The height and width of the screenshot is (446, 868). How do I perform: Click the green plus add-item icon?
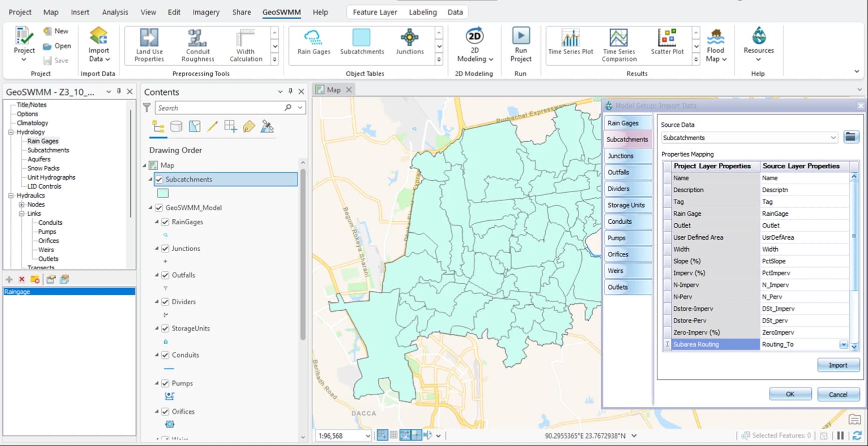(x=9, y=279)
